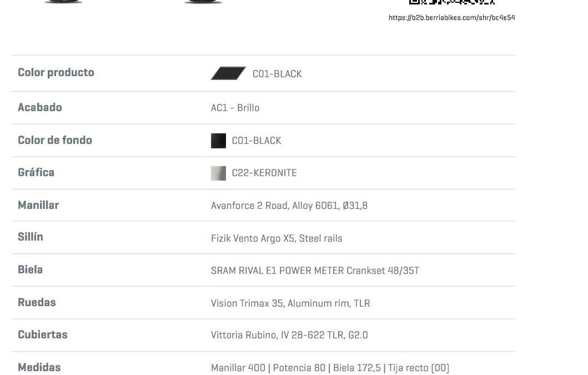Click the black parallelogram product color swatch
The height and width of the screenshot is (375, 588).
click(x=228, y=73)
